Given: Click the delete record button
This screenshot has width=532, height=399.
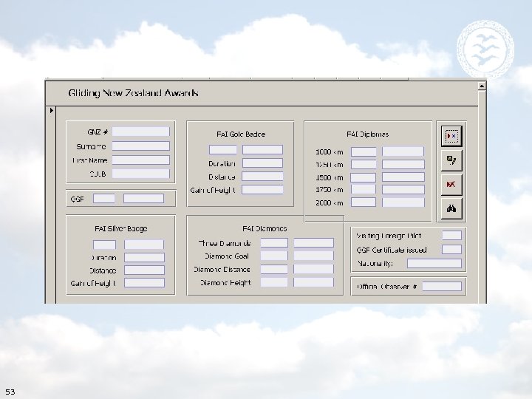Looking at the screenshot, I should pyautogui.click(x=451, y=185).
